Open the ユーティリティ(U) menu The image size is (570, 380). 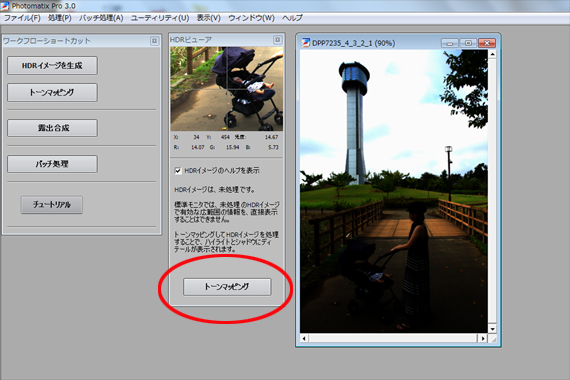(x=160, y=18)
